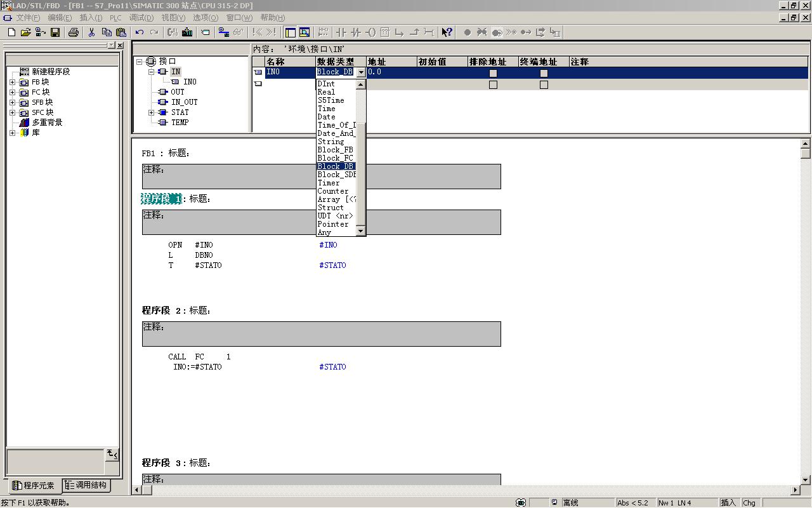This screenshot has height=508, width=812.
Task: Open the 视图(V) menu
Action: click(x=173, y=18)
